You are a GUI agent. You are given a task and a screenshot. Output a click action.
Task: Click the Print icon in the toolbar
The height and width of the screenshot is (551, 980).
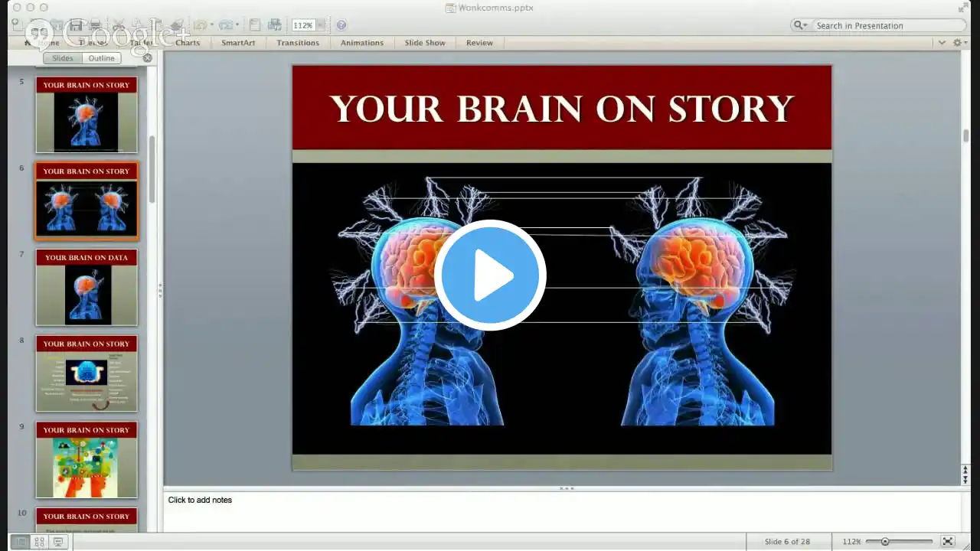tap(95, 25)
